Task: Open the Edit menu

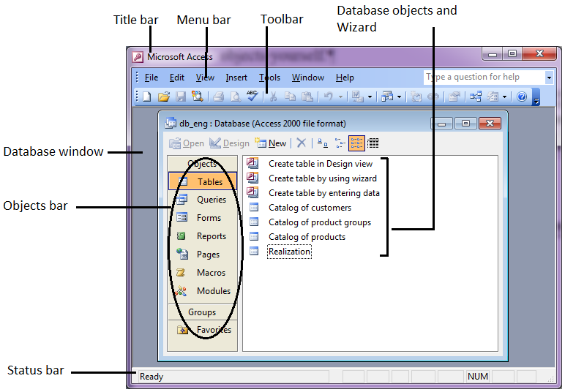Action: click(x=177, y=78)
